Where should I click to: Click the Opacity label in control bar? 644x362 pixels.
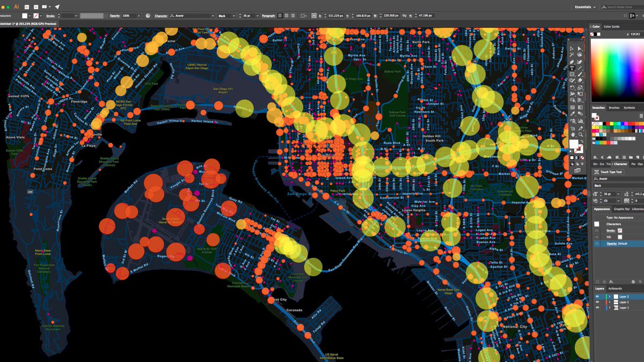(115, 16)
